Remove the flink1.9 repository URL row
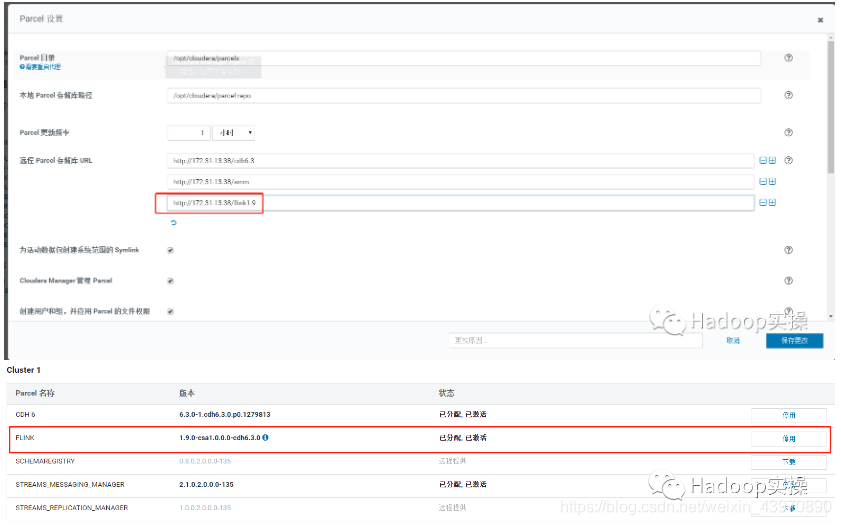The height and width of the screenshot is (525, 841). point(763,203)
